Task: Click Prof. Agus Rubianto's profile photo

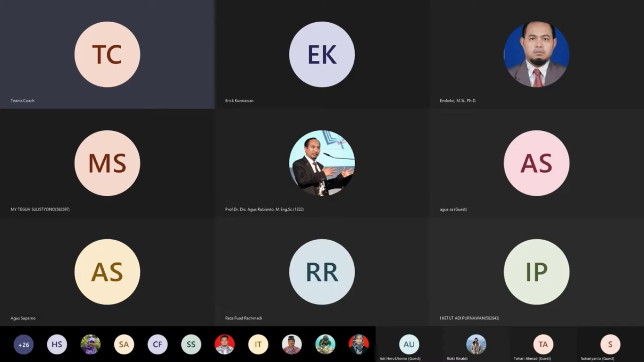Action: click(x=322, y=163)
